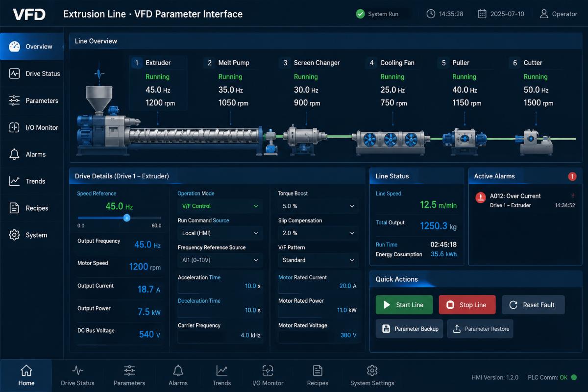The image size is (588, 392).
Task: Click the Deceleration Time 10.0 s field
Action: pyautogui.click(x=219, y=310)
